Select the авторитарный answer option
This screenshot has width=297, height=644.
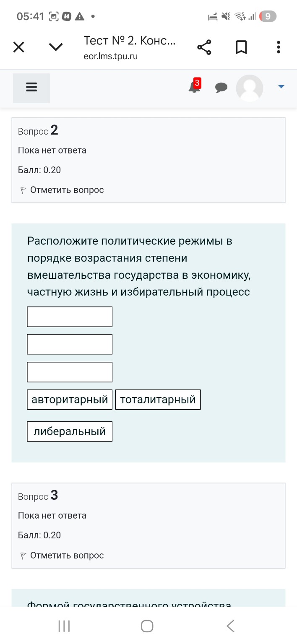point(70,399)
